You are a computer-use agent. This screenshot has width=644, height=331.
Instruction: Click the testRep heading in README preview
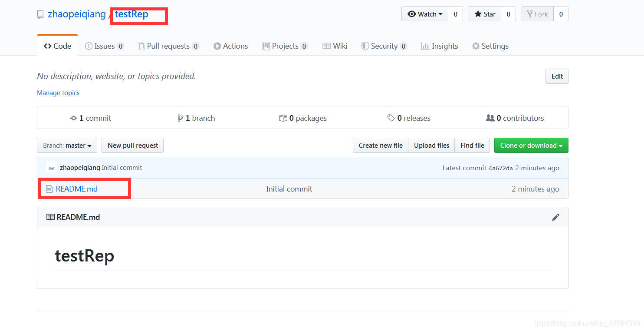[85, 256]
